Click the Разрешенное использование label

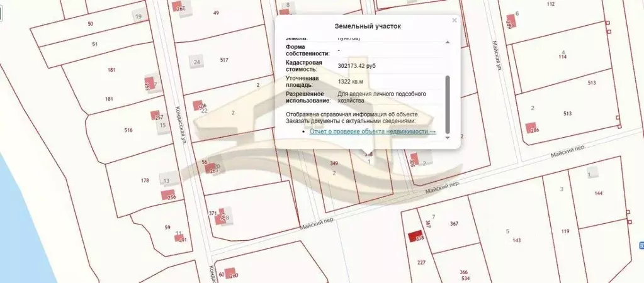click(308, 97)
